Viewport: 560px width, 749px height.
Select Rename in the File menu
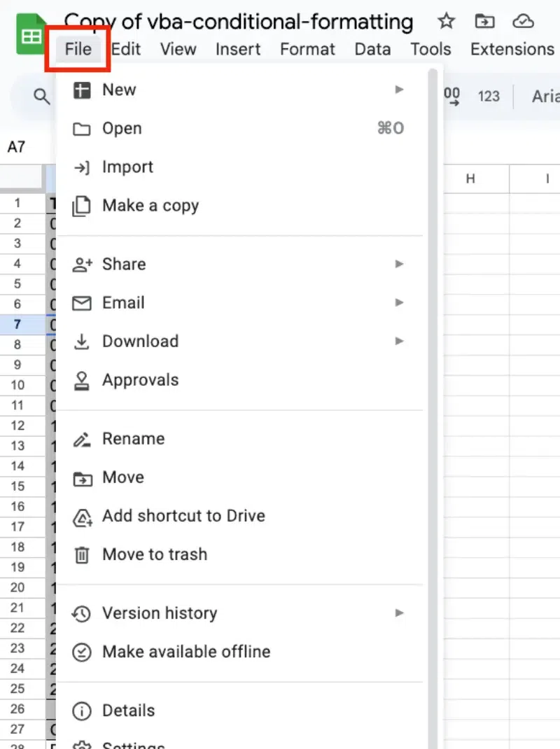133,439
